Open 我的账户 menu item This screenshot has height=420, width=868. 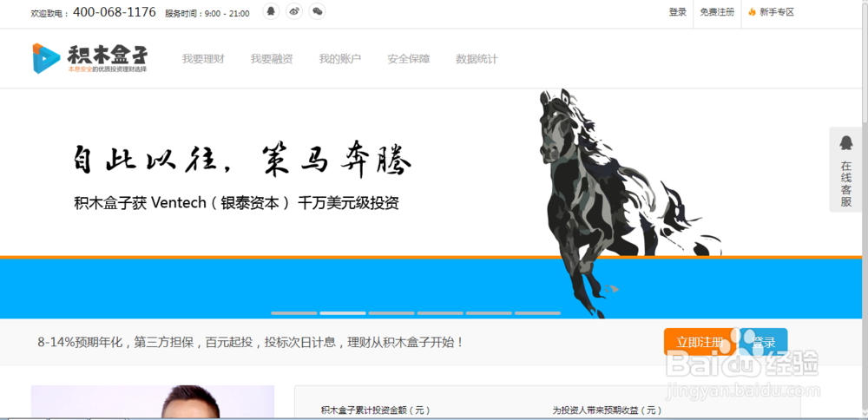pos(340,59)
